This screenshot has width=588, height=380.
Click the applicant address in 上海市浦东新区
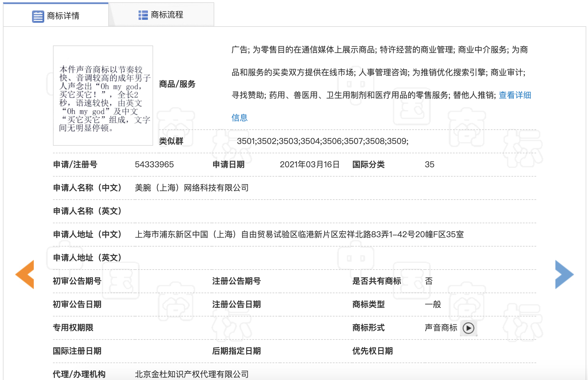point(299,235)
